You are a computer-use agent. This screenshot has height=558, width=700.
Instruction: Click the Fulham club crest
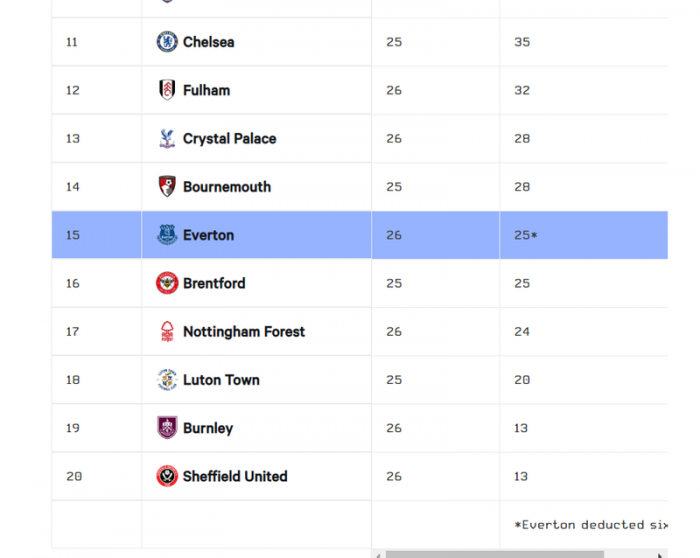(167, 90)
